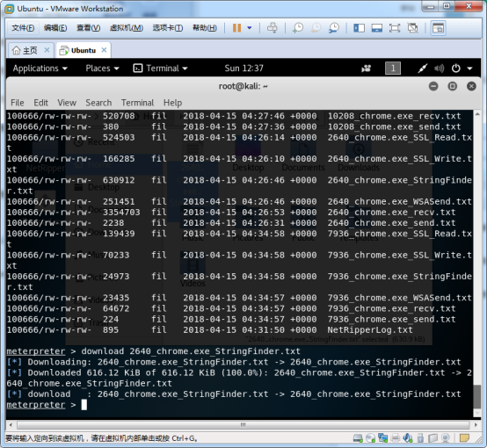Open the Places dropdown menu

[x=102, y=69]
